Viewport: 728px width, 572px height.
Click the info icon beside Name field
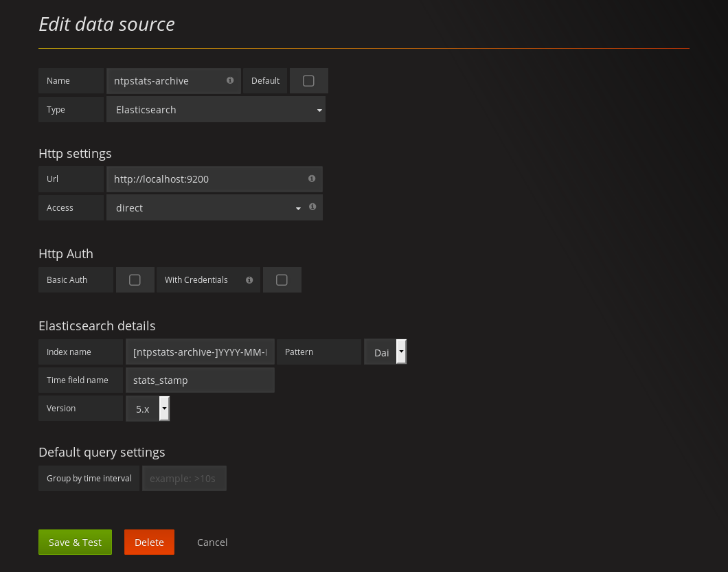[230, 80]
